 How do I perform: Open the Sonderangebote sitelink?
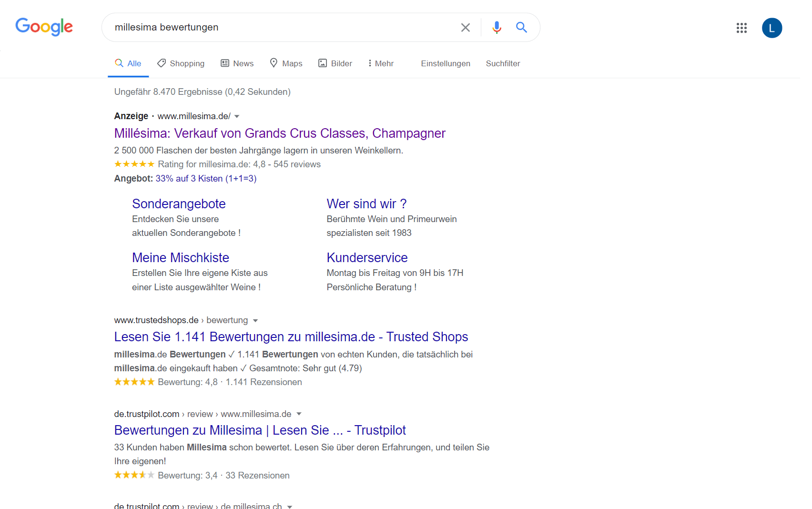(x=179, y=204)
